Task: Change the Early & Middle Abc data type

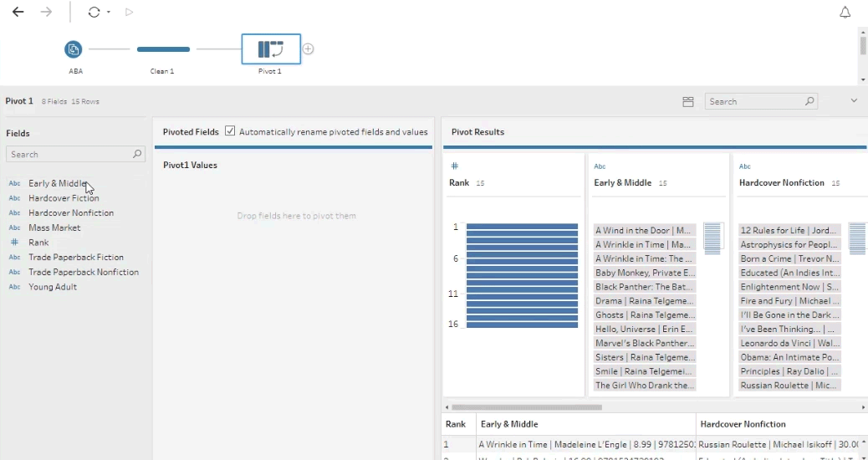Action: (x=600, y=166)
